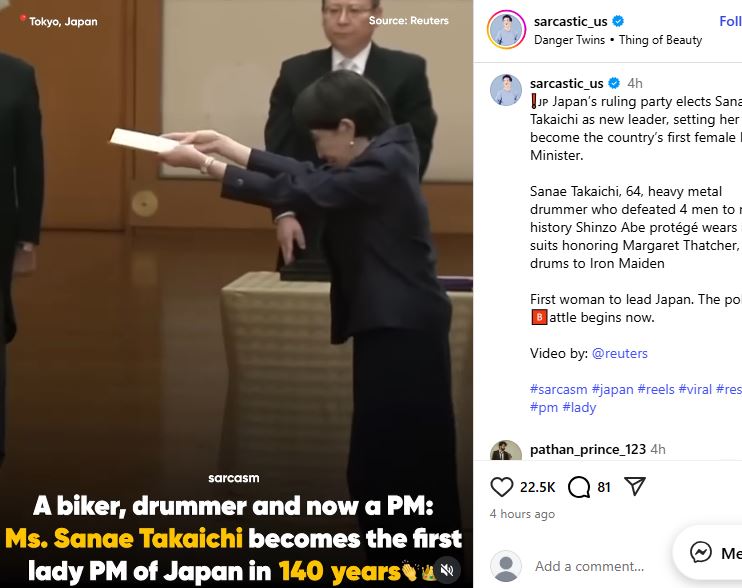Click the Add a comment field
This screenshot has width=742, height=588.
point(589,566)
